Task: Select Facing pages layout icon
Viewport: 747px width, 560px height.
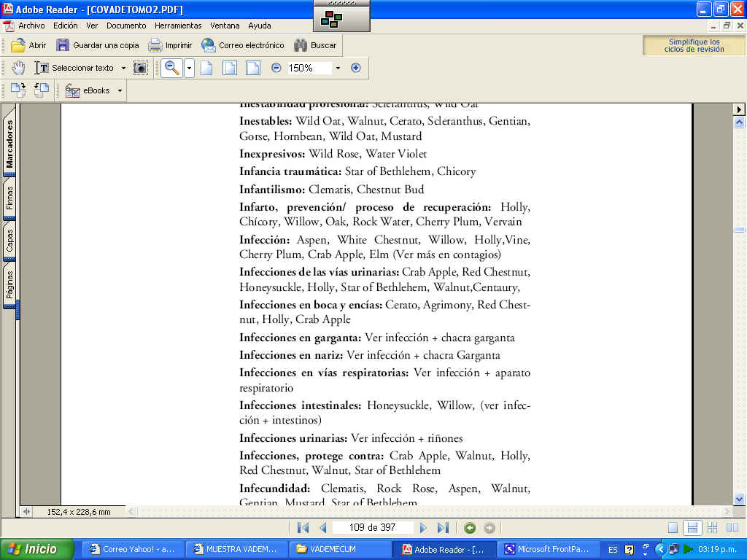Action: pyautogui.click(x=732, y=528)
